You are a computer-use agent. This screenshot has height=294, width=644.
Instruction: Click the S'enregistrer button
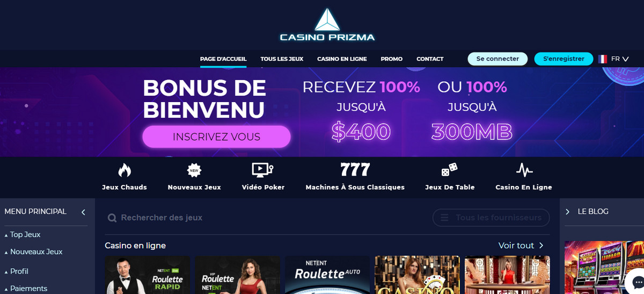tap(563, 59)
